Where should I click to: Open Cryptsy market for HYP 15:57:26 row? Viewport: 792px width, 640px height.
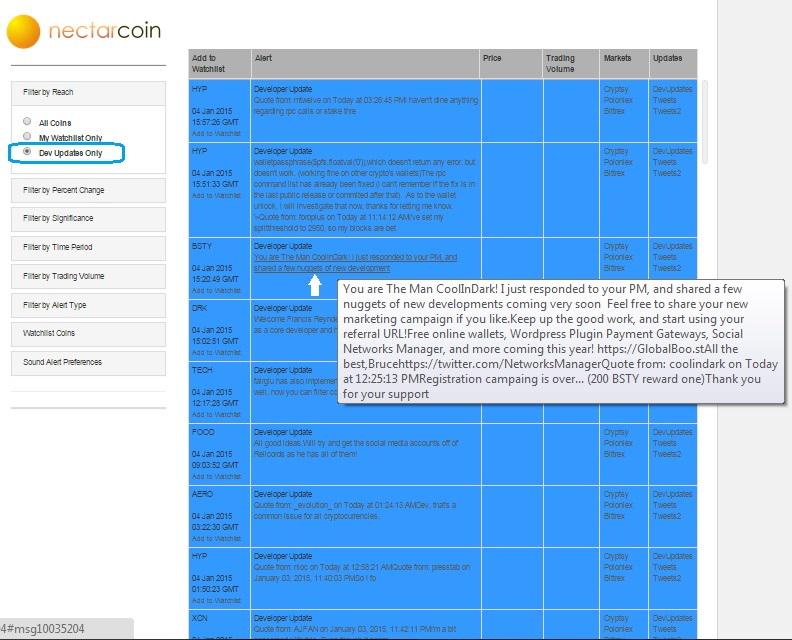coord(616,89)
